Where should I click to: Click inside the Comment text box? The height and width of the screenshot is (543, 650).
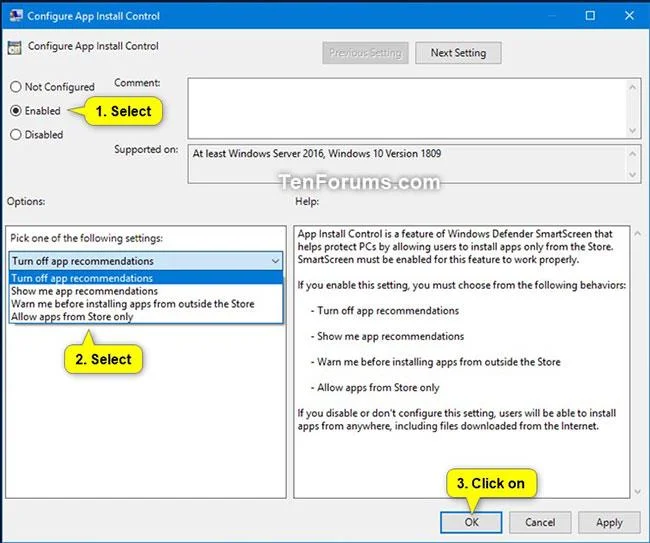tap(406, 108)
